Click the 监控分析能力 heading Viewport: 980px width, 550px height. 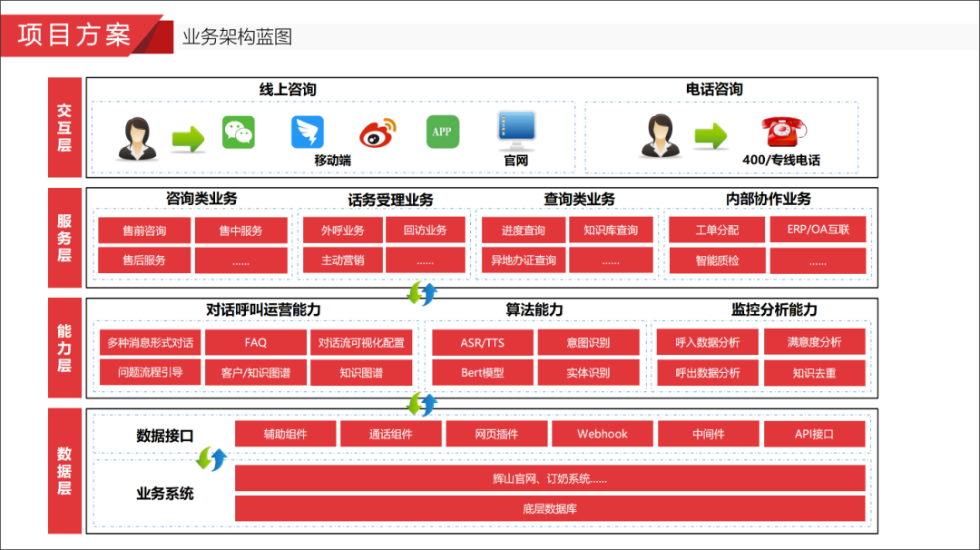pos(774,309)
